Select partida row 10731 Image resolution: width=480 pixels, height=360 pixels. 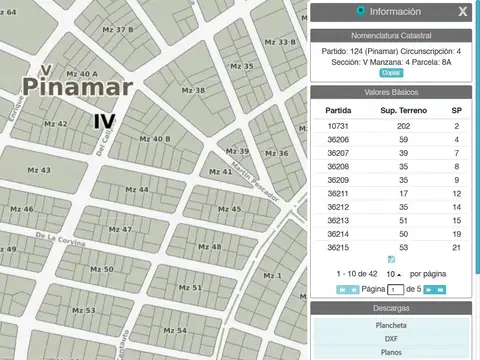391,126
